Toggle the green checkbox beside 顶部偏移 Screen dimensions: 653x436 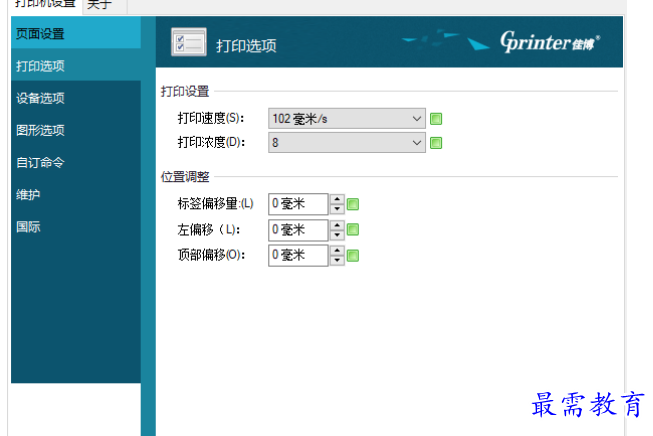point(353,255)
